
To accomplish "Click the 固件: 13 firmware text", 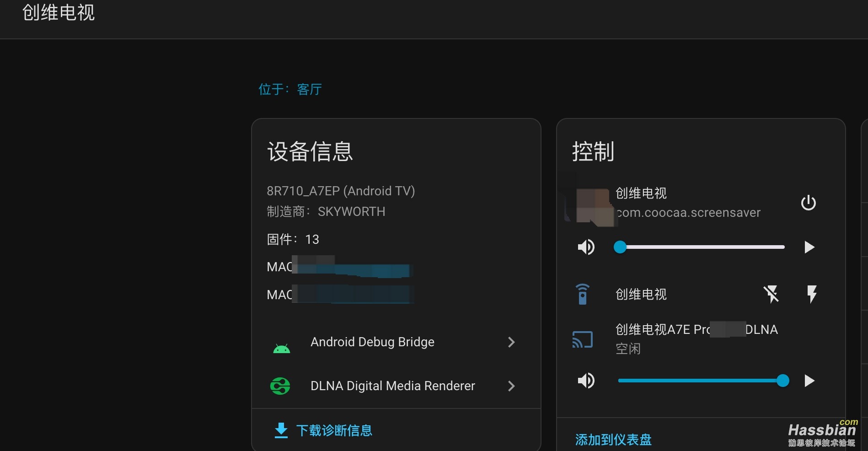I will [x=293, y=239].
